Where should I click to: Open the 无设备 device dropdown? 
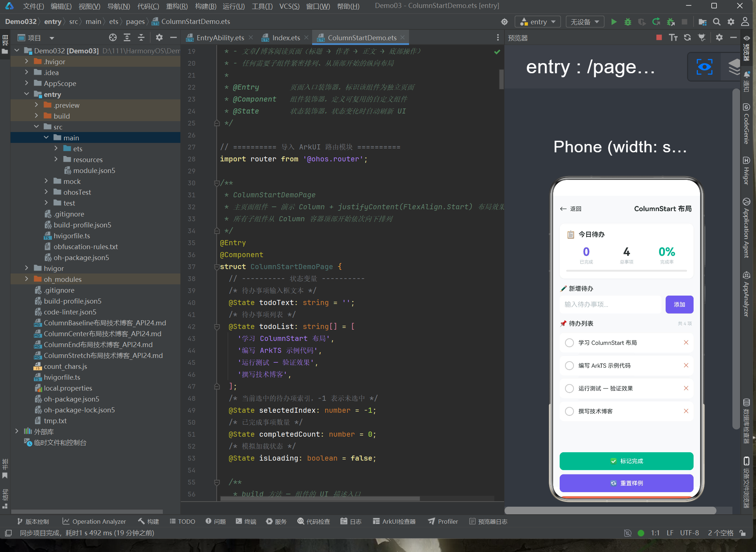[x=585, y=22]
